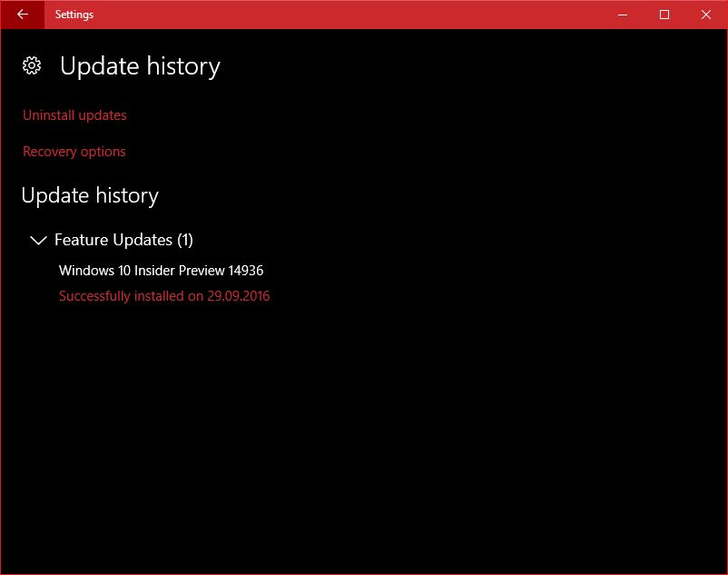Select Windows 10 Insider Preview 14936 entry
This screenshot has width=728, height=575.
161,271
